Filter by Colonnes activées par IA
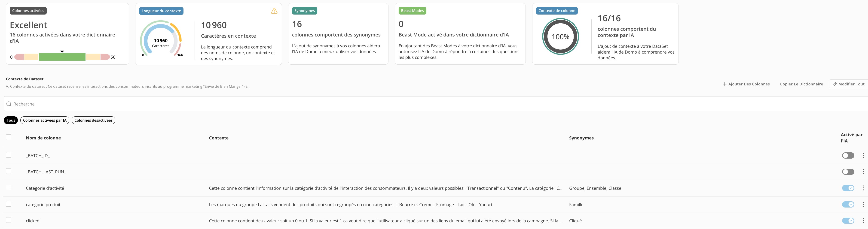868x229 pixels. click(45, 120)
